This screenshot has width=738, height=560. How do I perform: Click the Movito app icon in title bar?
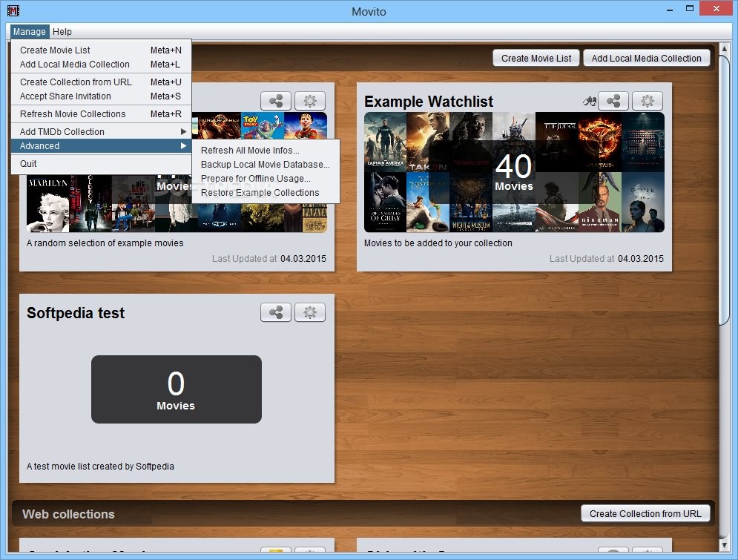(13, 10)
